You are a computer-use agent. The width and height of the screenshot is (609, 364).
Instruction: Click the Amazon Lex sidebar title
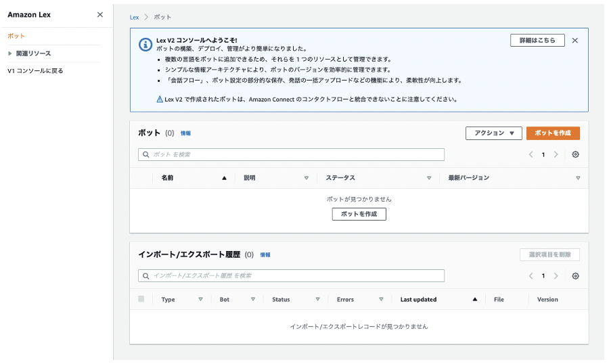pyautogui.click(x=29, y=15)
